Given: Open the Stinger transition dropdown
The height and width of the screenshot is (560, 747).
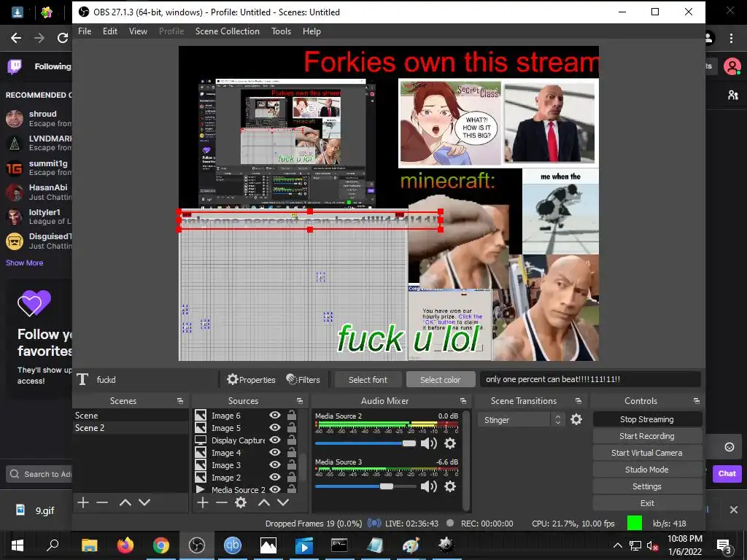Looking at the screenshot, I should pos(521,419).
